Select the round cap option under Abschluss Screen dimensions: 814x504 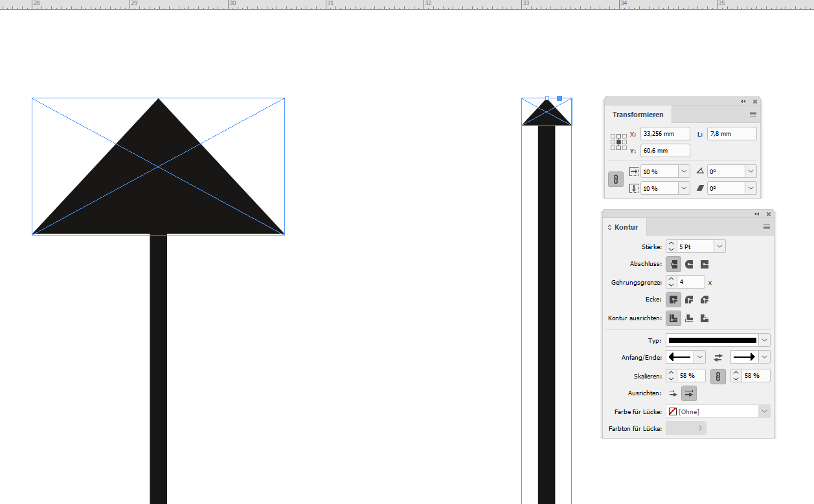688,264
